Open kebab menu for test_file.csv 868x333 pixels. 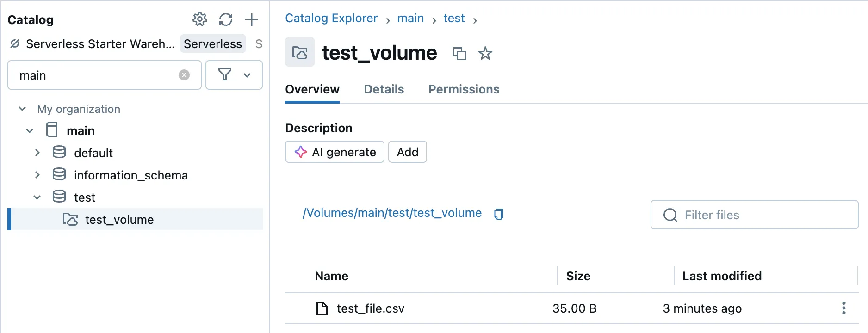click(844, 308)
